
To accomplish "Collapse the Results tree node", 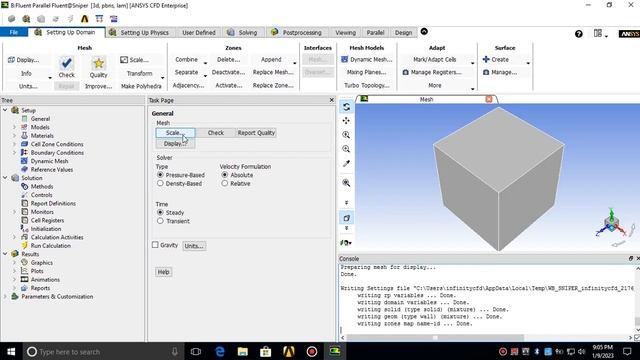I will [5, 254].
